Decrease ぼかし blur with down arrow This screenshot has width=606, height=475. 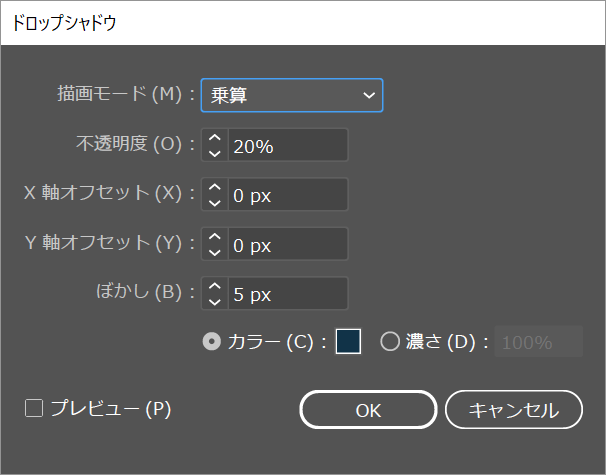coord(215,301)
